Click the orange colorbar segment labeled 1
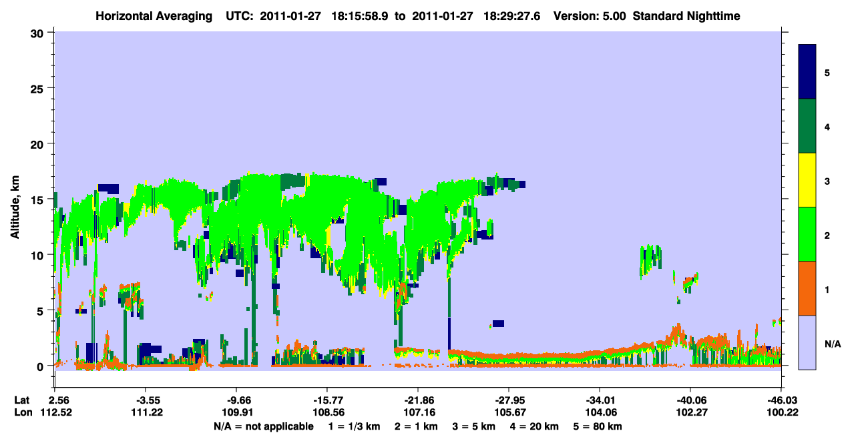Viewport: 868px width, 445px height. pyautogui.click(x=807, y=288)
